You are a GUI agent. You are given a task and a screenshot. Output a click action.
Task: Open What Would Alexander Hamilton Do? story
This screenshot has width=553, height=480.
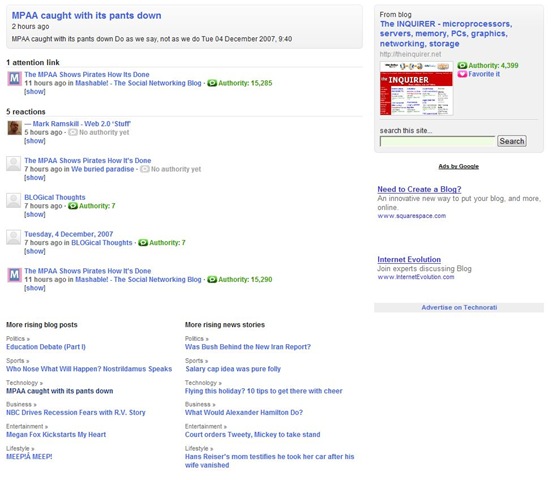244,413
